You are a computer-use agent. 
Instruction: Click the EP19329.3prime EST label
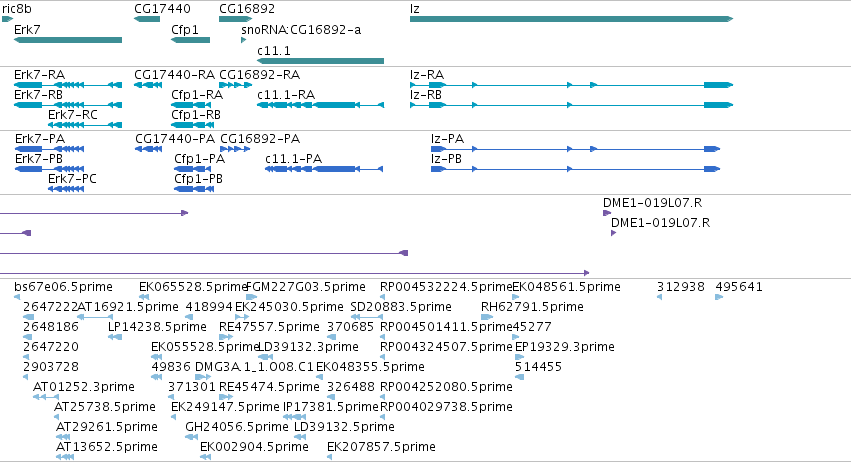[x=564, y=347]
